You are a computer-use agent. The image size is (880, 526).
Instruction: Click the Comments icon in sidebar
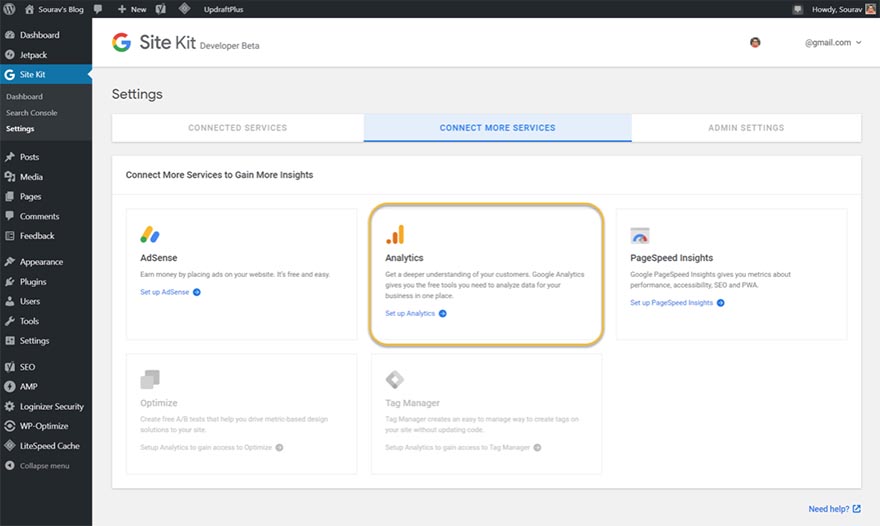[x=10, y=216]
